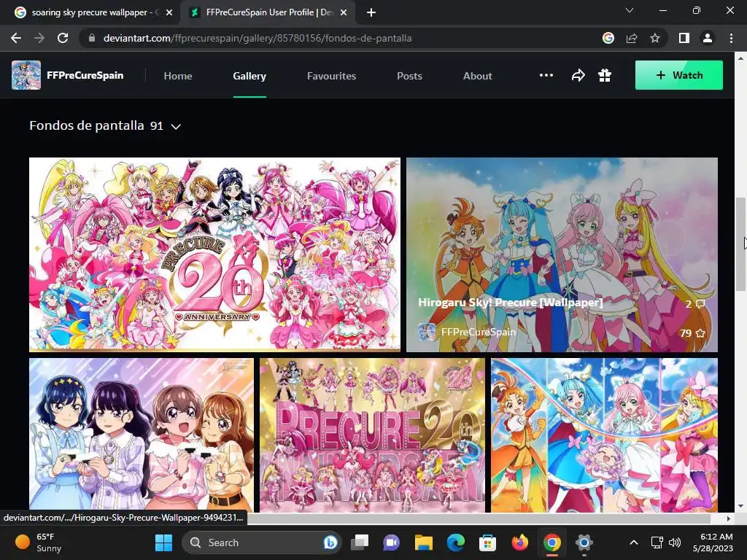Launch Microsoft Edge from taskbar
The width and height of the screenshot is (747, 560).
pyautogui.click(x=455, y=542)
